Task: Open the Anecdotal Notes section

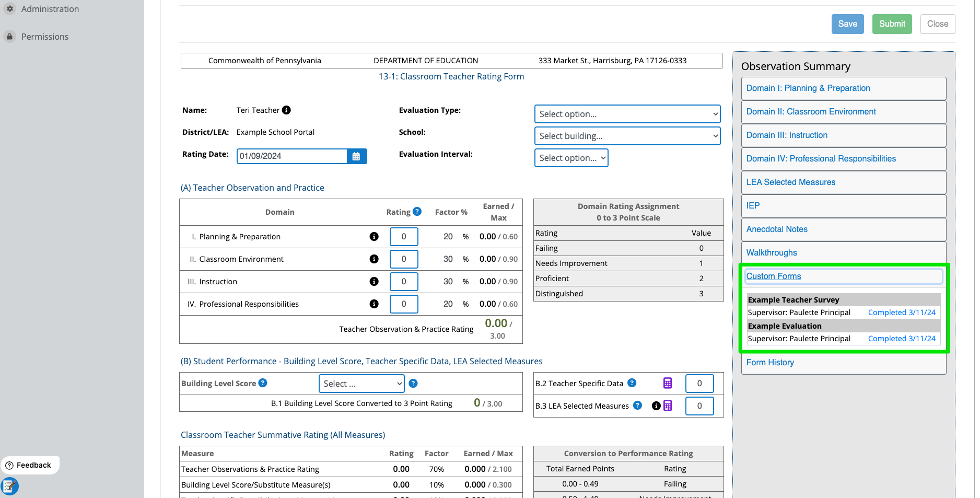Action: pyautogui.click(x=844, y=229)
